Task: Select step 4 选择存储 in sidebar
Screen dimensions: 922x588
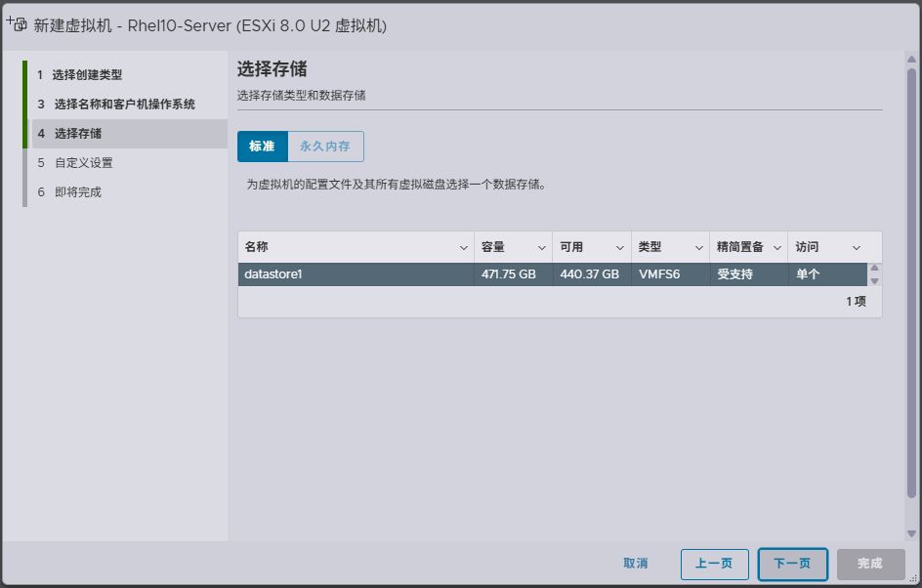Action: coord(77,134)
